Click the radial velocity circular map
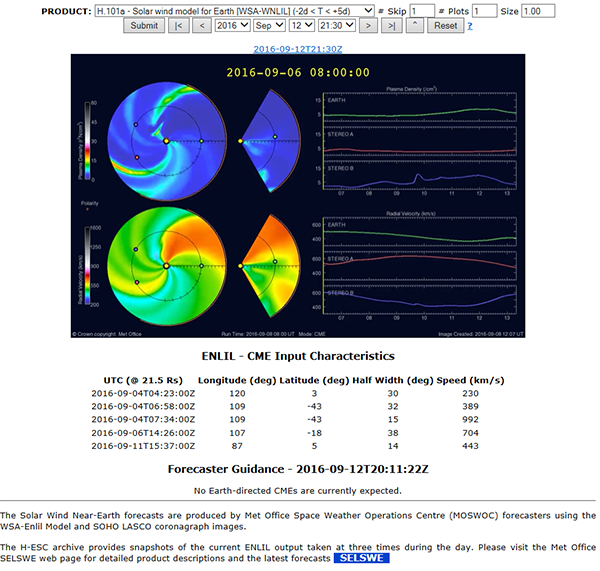Viewport: 600px width, 571px height. click(x=166, y=268)
